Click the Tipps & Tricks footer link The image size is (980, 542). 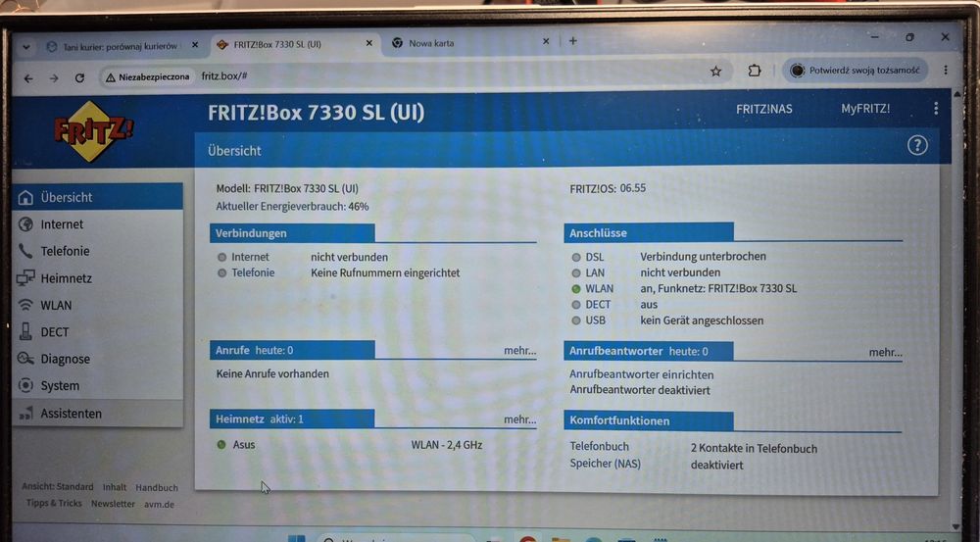click(54, 503)
